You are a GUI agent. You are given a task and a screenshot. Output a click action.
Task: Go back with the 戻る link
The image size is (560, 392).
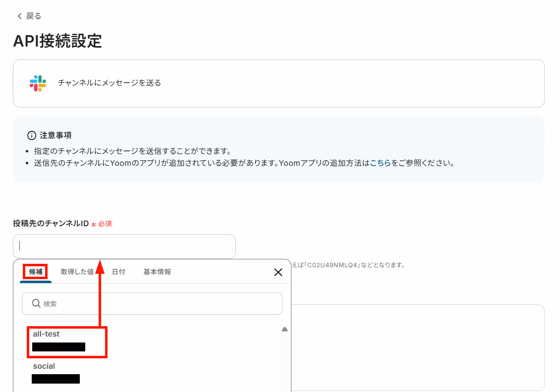[x=29, y=16]
